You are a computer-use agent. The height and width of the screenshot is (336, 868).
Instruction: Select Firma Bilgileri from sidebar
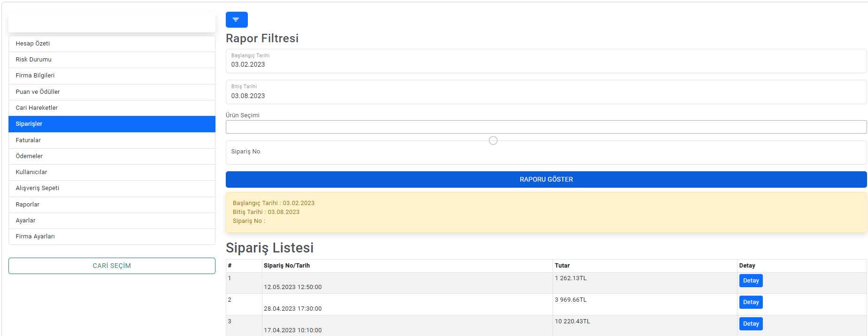click(112, 76)
